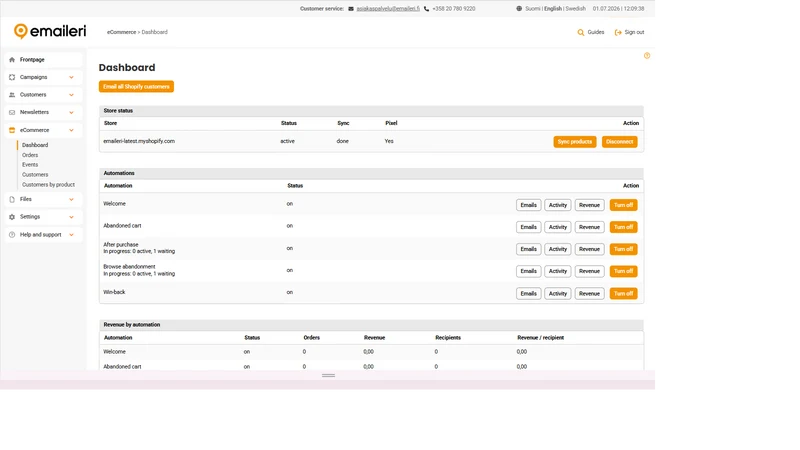800x450 pixels.
Task: Expand the Settings menu chevron
Action: [71, 217]
